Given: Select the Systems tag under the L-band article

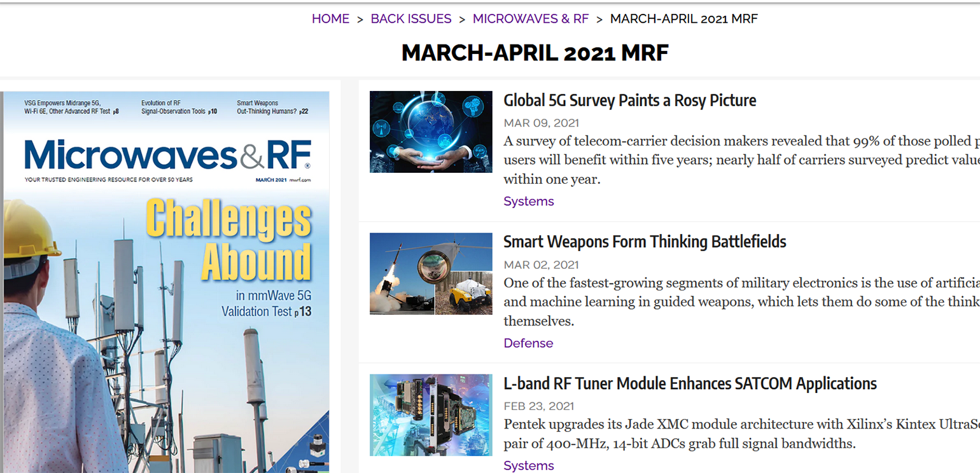Looking at the screenshot, I should pos(528,465).
